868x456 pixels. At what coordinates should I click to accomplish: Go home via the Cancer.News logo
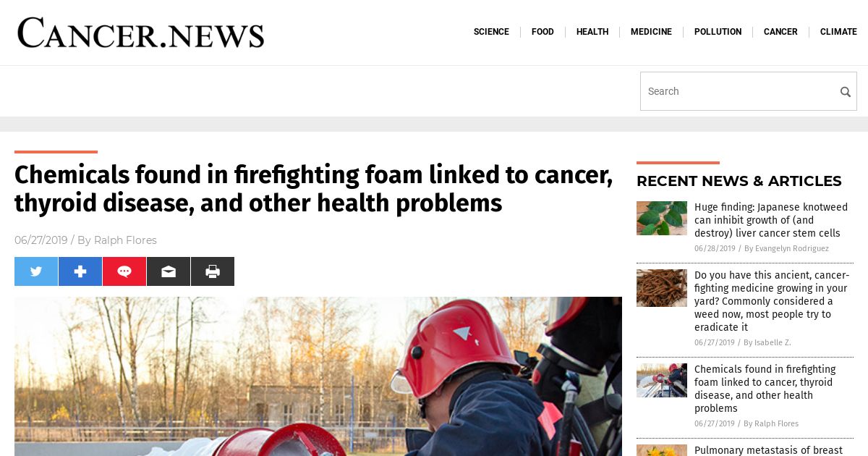point(141,33)
